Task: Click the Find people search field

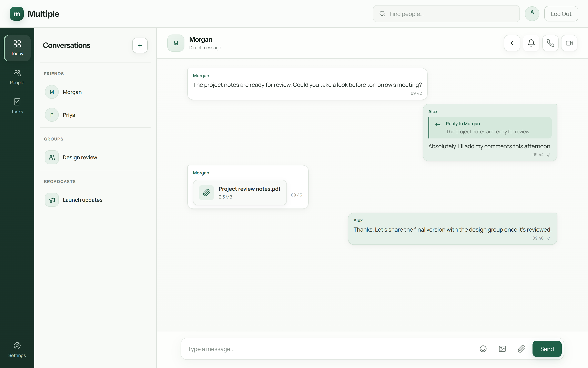Action: 446,14
